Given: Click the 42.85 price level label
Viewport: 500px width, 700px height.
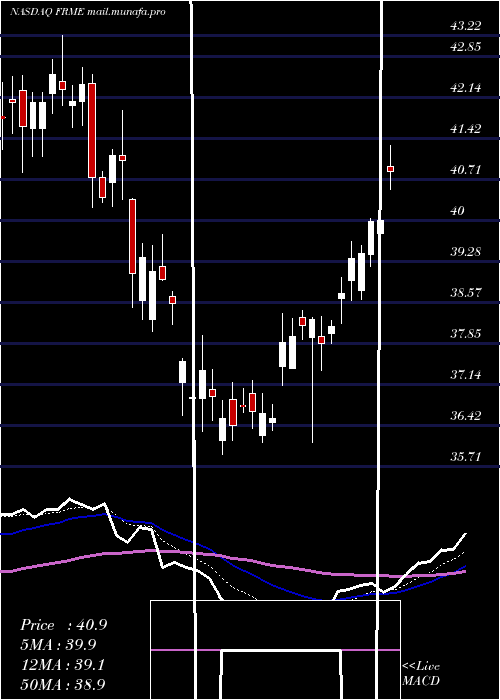Looking at the screenshot, I should pyautogui.click(x=466, y=46).
